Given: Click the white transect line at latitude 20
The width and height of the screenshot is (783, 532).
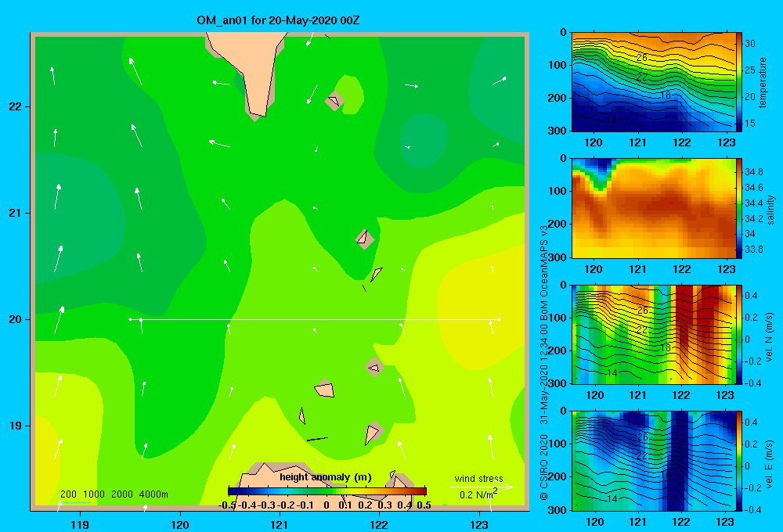Looking at the screenshot, I should [315, 319].
